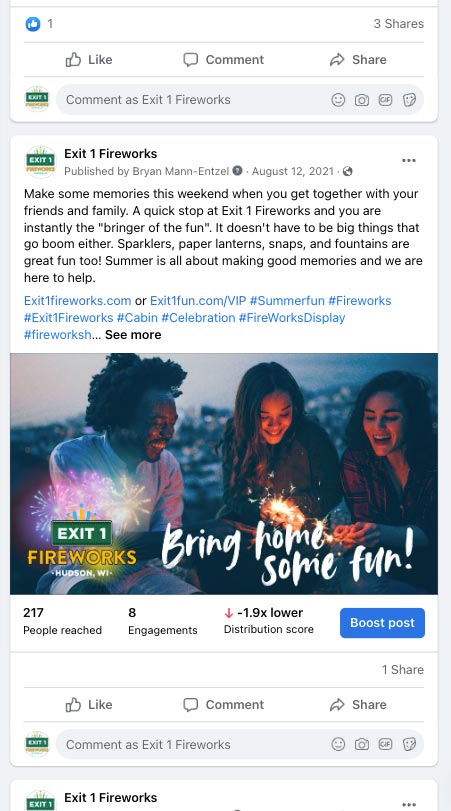Open the three-dot menu on the bottom-most post
Viewport: 451px width, 811px height.
409,804
